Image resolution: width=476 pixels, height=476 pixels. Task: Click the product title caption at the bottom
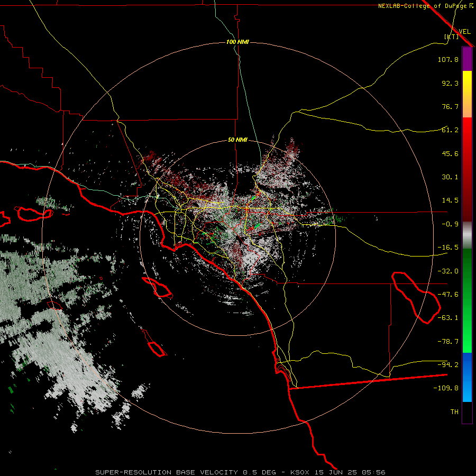[241, 472]
